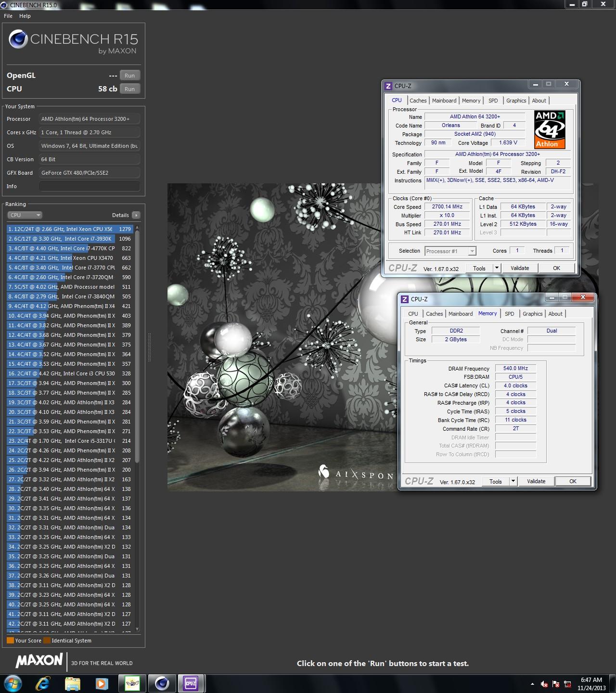Select ranking entry Intel Core i7-4770K
Image resolution: width=616 pixels, height=693 pixels.
point(69,248)
